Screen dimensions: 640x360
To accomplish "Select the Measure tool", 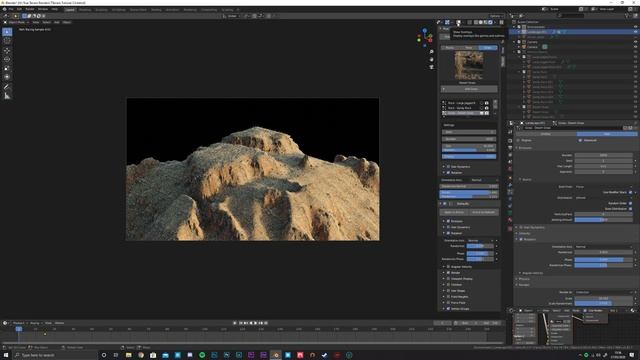I will pos(7,96).
